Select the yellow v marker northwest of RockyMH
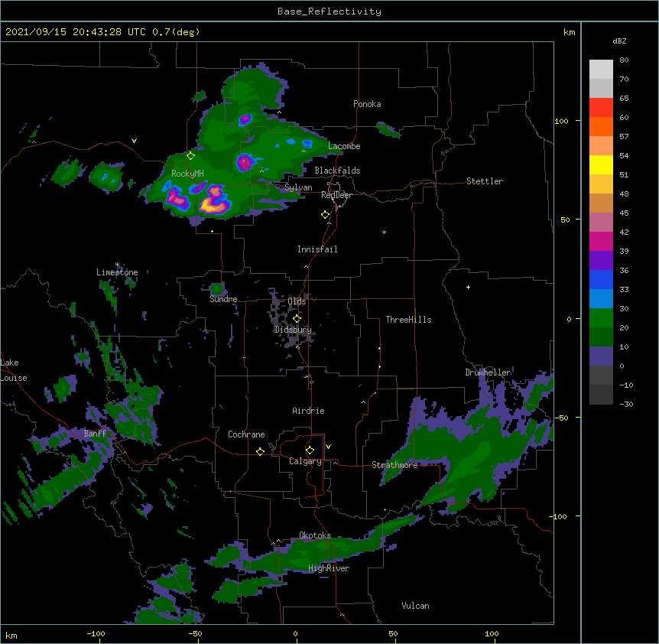659x644 pixels. [x=134, y=141]
